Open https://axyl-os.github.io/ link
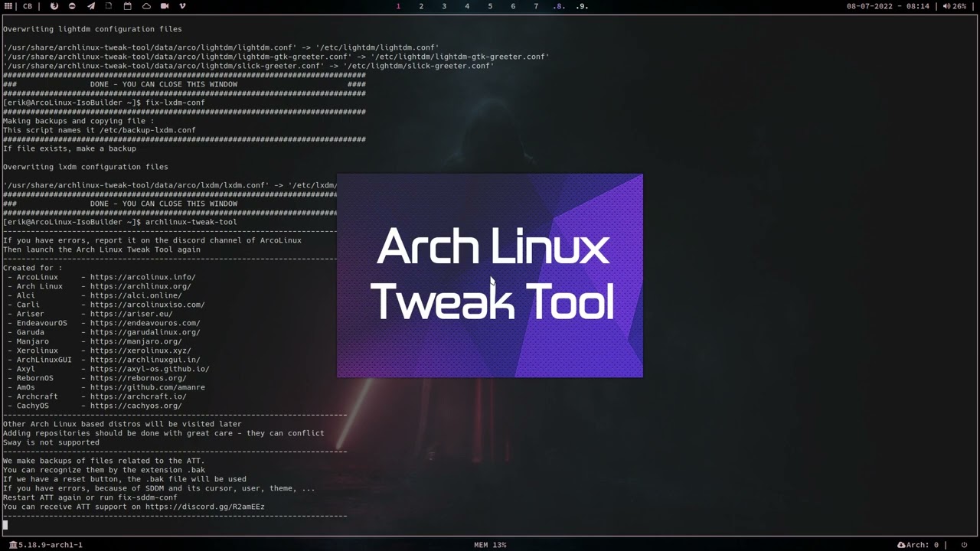 [x=149, y=369]
